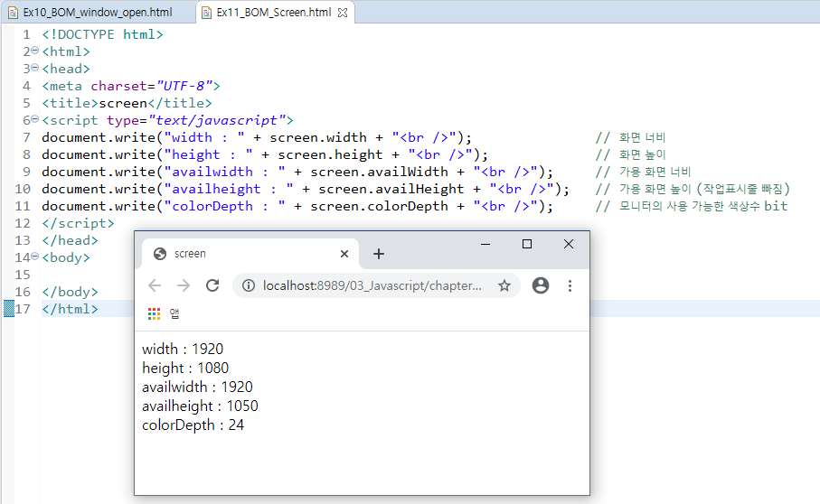Click 'text/javascript' in the script tag
The image size is (820, 504).
(x=216, y=120)
